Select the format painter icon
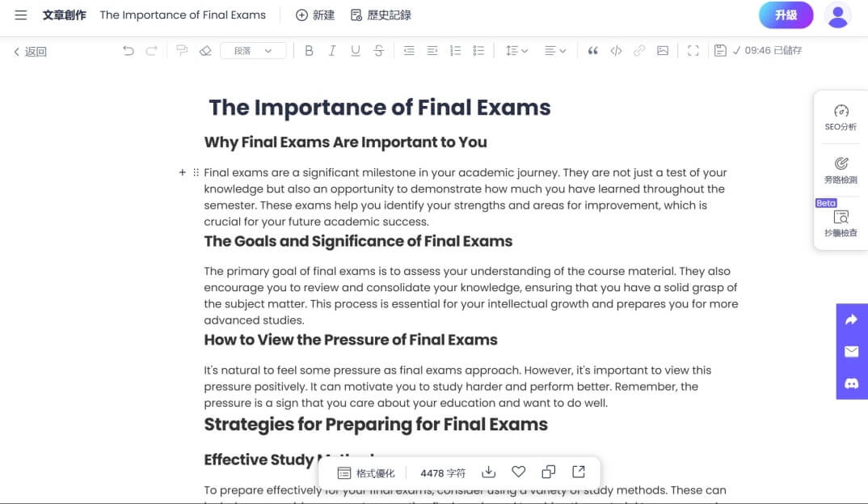The height and width of the screenshot is (504, 868). (182, 51)
